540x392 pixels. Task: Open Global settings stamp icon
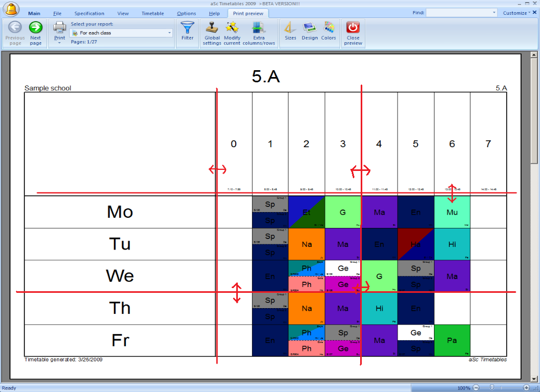click(212, 27)
